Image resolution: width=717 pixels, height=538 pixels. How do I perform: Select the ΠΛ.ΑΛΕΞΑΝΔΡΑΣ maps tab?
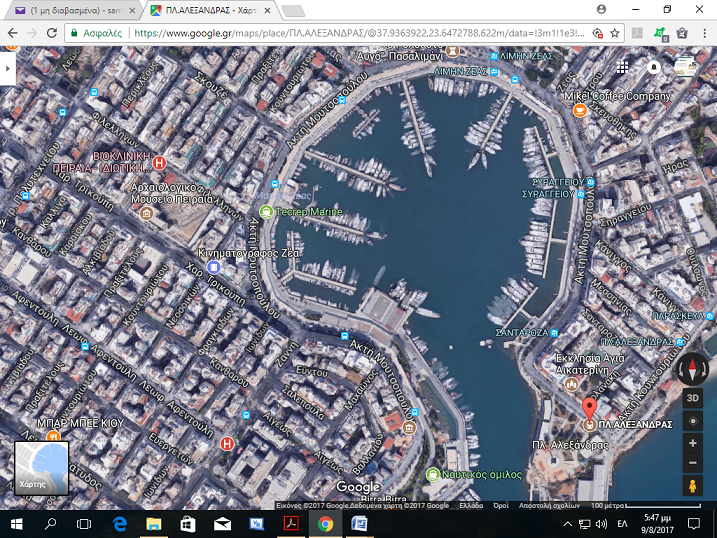(209, 11)
